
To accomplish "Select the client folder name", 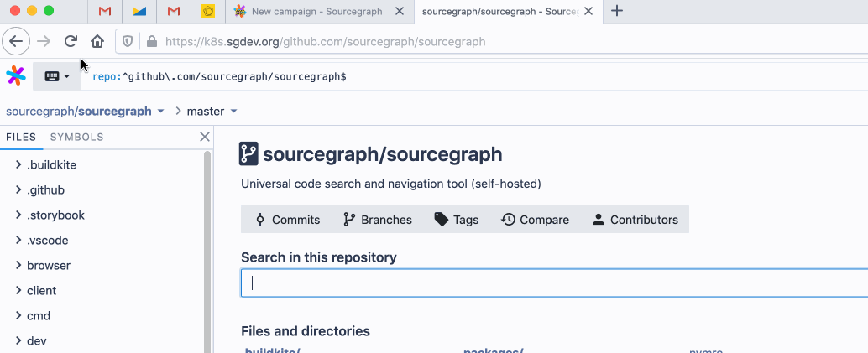I will [x=41, y=290].
